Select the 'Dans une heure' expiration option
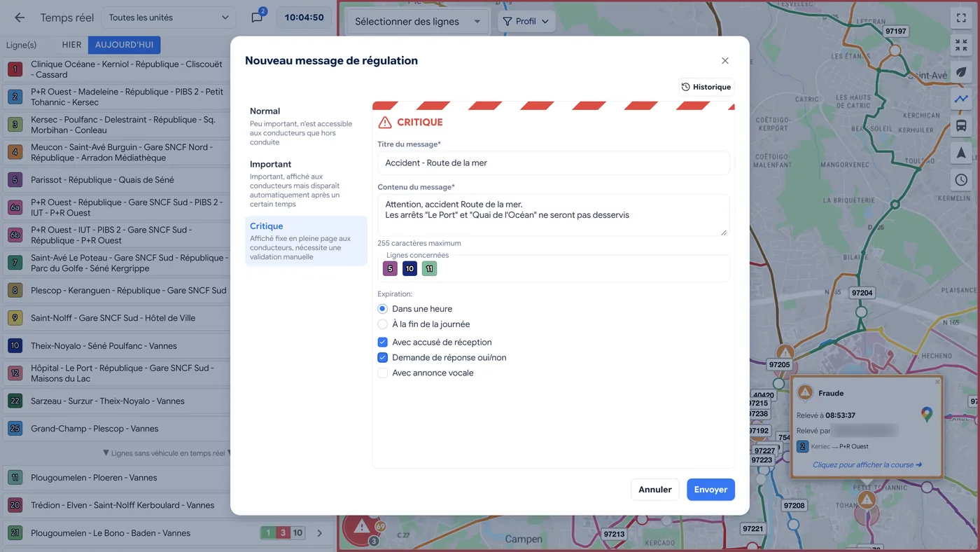Screen dimensions: 980x552 click(x=382, y=309)
